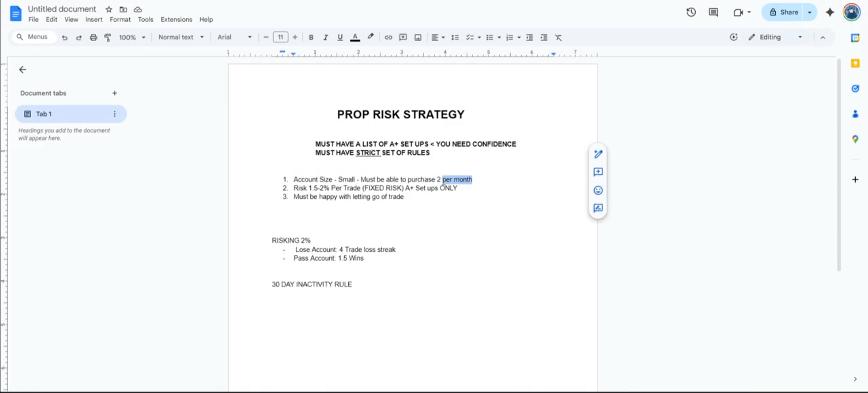
Task: Expand numbered list style options
Action: [x=519, y=38]
